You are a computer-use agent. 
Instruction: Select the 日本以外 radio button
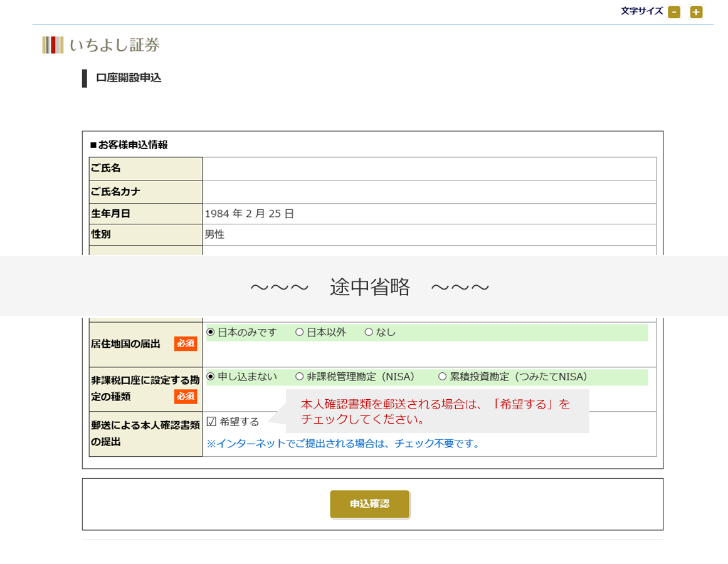pos(299,332)
